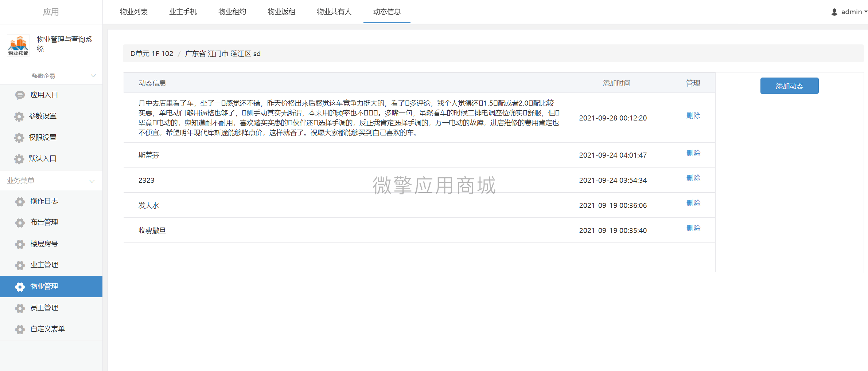Click the gear icon beside 自定义表单
This screenshot has width=868, height=371.
tap(20, 329)
